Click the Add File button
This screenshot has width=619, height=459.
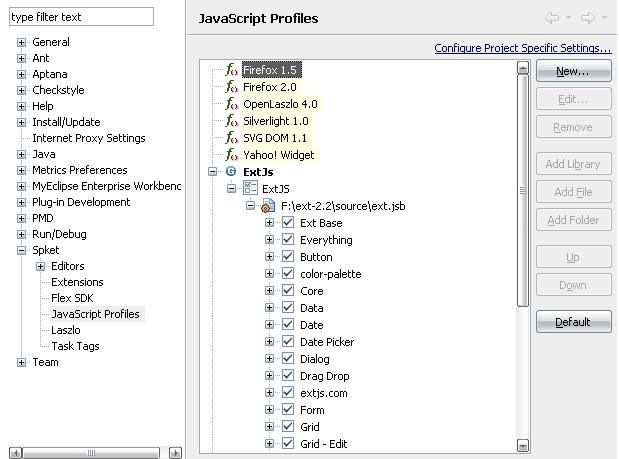coord(574,192)
